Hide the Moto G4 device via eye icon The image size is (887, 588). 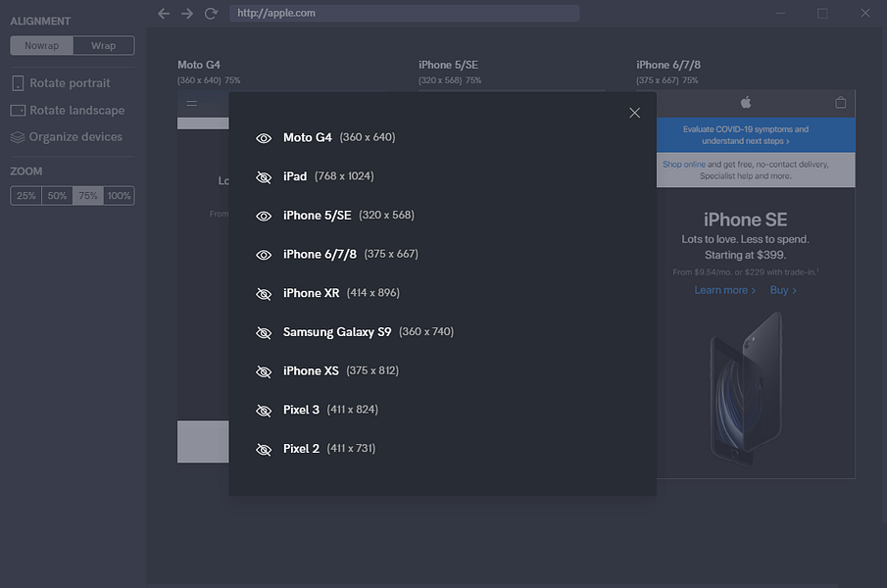point(264,138)
